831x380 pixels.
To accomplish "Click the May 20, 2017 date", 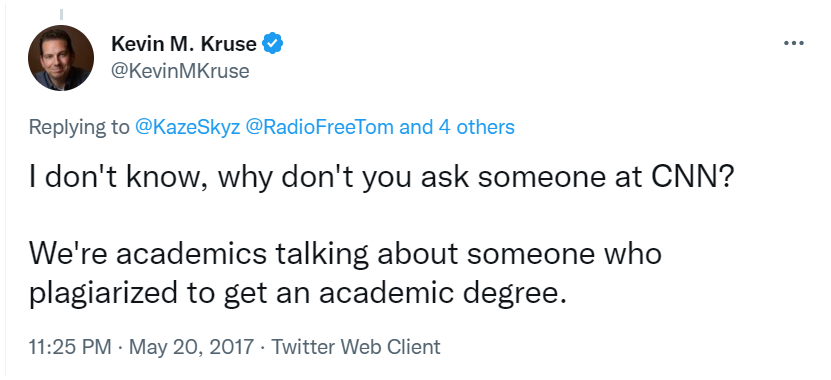I will pos(191,347).
